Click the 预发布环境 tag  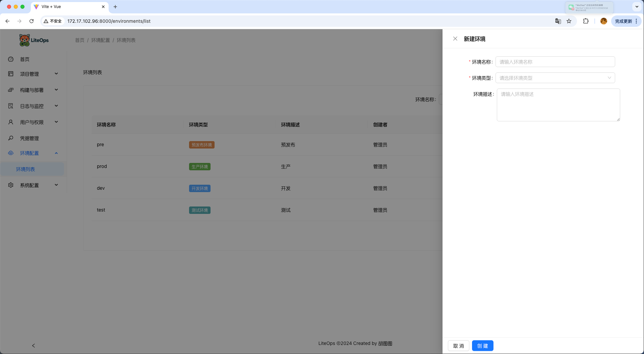[202, 145]
